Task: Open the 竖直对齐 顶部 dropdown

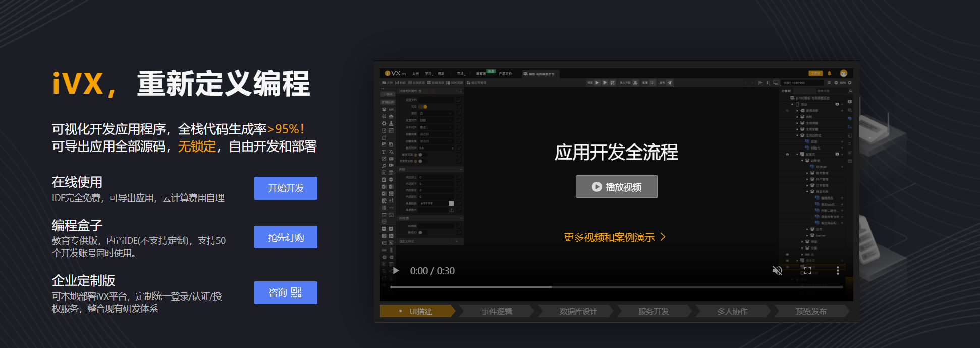Action: tap(437, 120)
